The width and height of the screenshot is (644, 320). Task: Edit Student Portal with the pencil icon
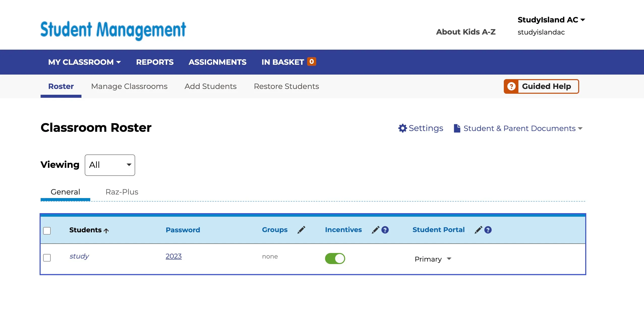(478, 230)
